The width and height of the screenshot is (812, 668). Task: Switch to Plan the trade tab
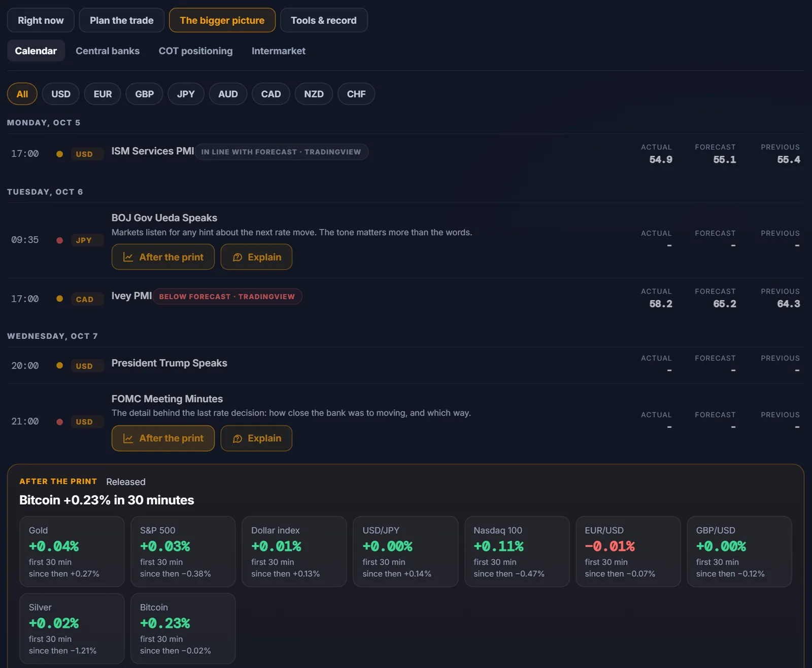click(122, 20)
